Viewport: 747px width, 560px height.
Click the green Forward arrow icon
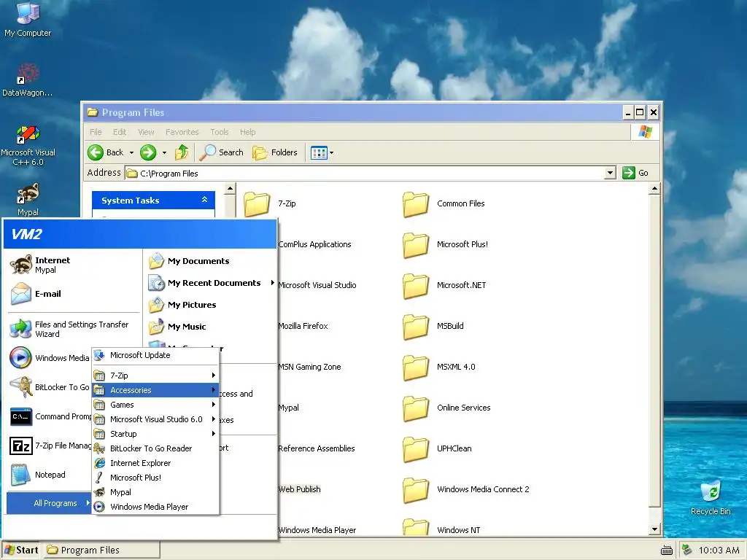148,152
